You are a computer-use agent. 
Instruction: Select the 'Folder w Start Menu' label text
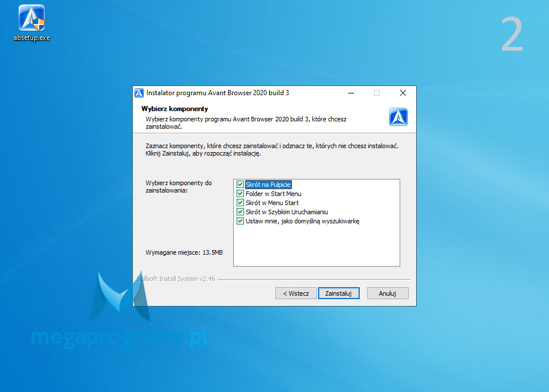pos(274,194)
